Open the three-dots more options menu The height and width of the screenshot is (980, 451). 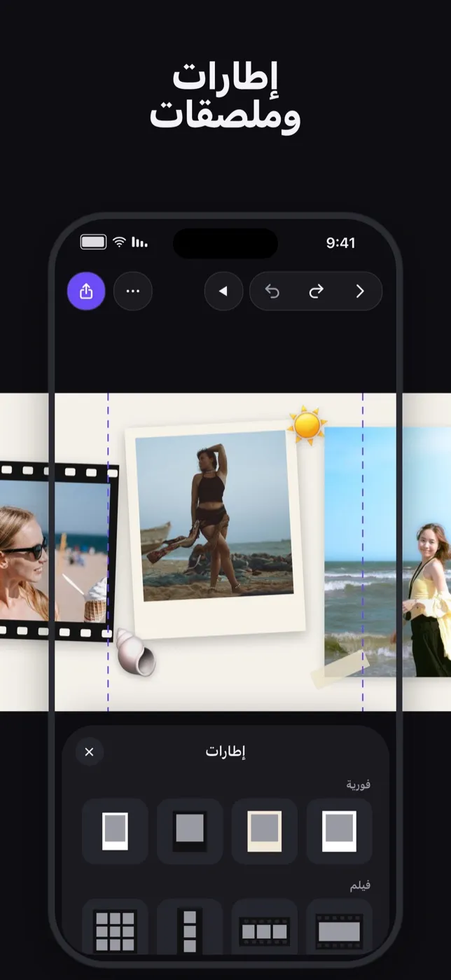tap(132, 291)
